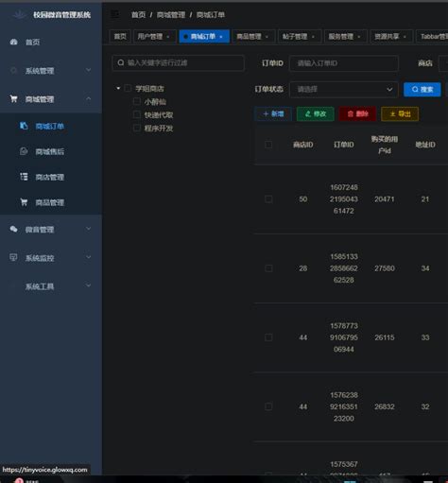This screenshot has height=483, width=448.
Task: Select row checkbox for user 26115
Action: click(268, 337)
